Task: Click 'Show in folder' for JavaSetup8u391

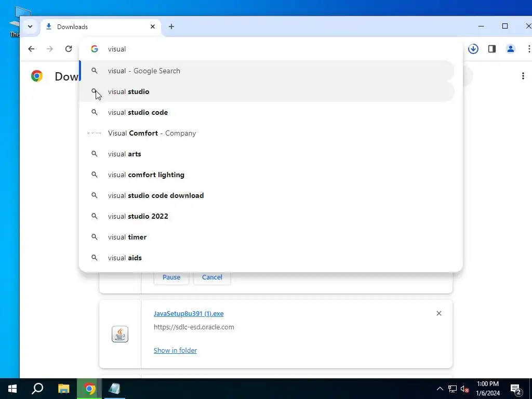Action: [x=175, y=350]
